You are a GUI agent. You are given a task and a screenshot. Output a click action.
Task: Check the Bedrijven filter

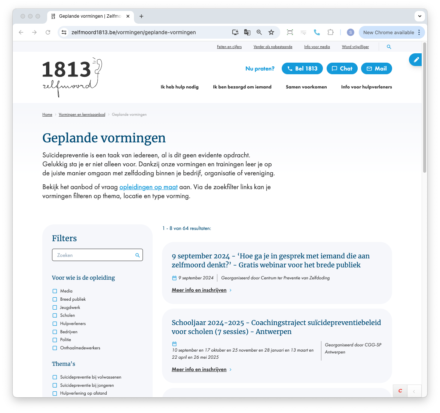click(x=55, y=332)
